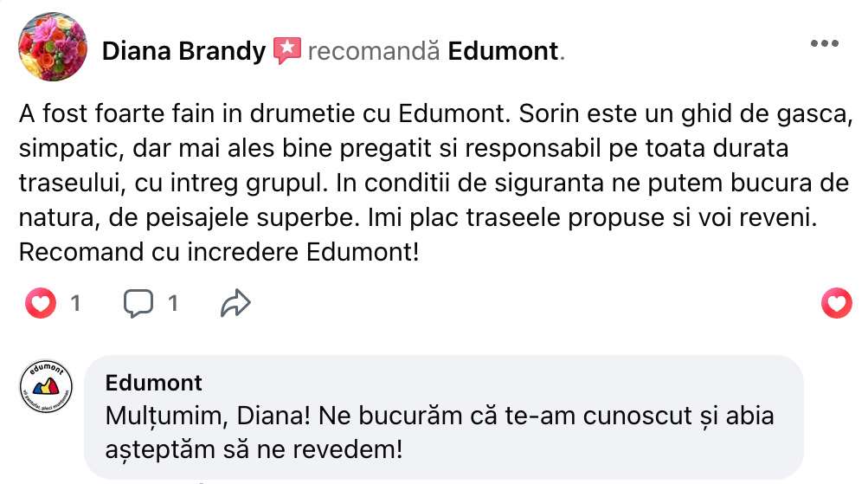Screen dimensions: 868x484
Task: View who reacted via reaction count
Action: [x=75, y=303]
